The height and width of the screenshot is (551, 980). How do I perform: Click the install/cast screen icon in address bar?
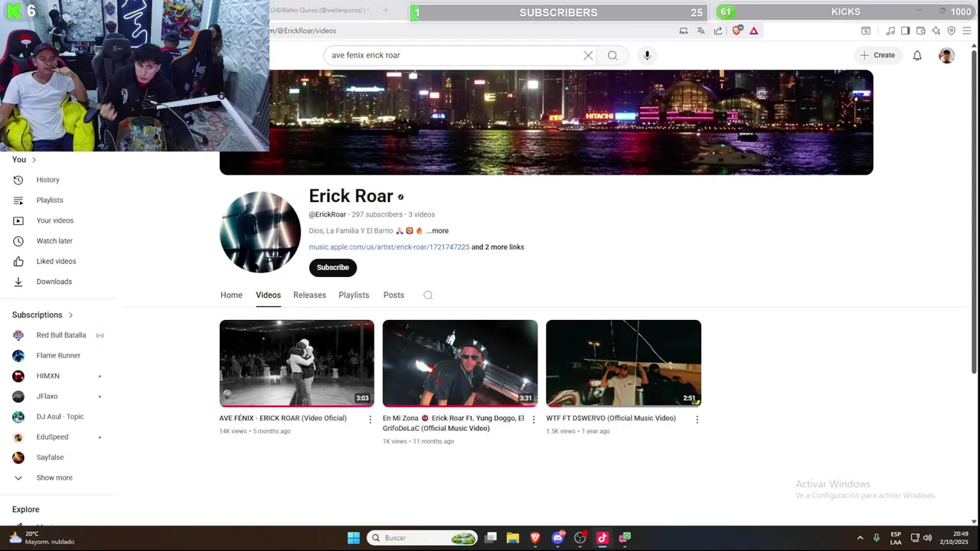click(684, 31)
